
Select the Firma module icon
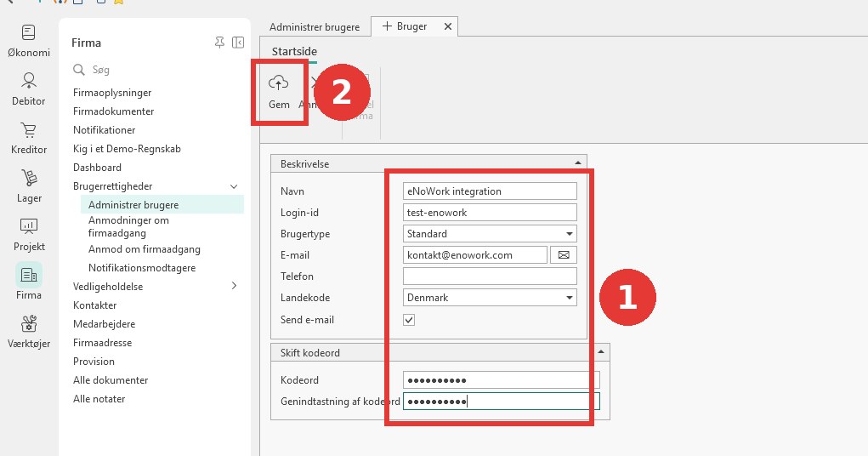click(29, 275)
